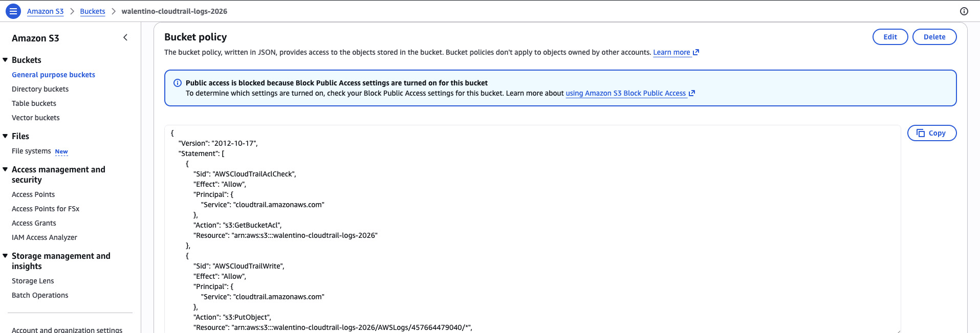Image resolution: width=980 pixels, height=333 pixels.
Task: Click the info icon in top right corner
Action: point(964,11)
